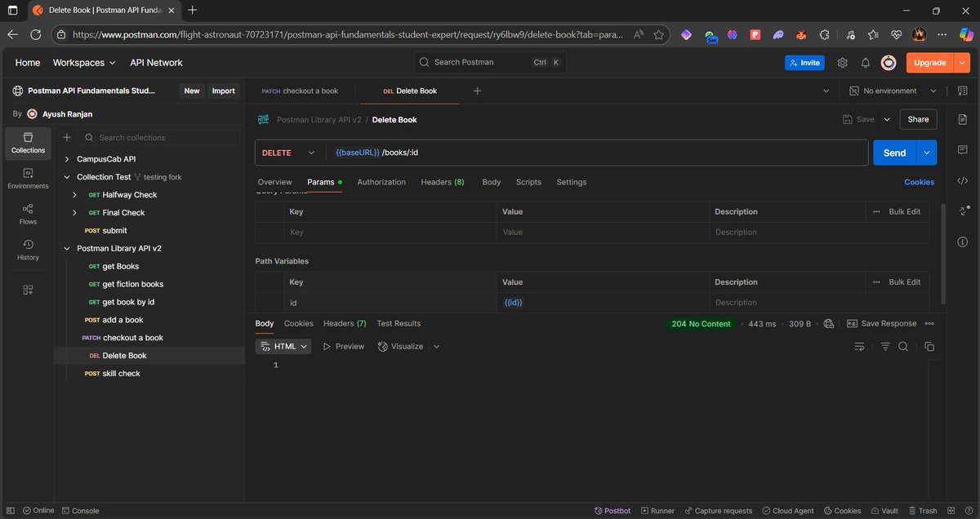Click the Search Postman box
This screenshot has height=519, width=980.
(x=490, y=63)
